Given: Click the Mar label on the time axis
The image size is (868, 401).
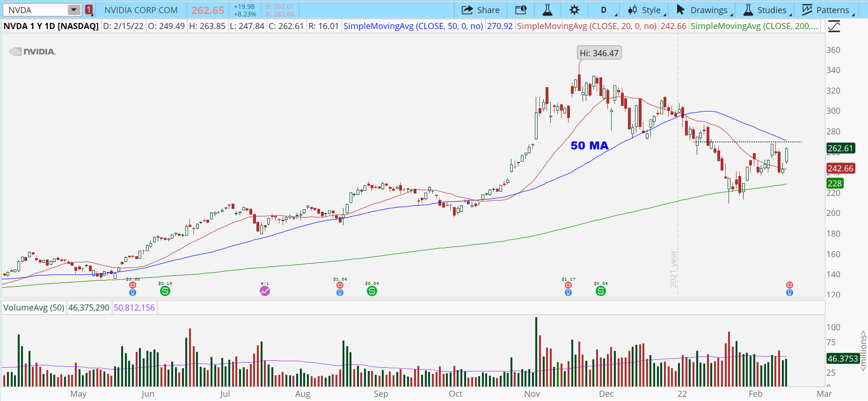Looking at the screenshot, I should (824, 394).
